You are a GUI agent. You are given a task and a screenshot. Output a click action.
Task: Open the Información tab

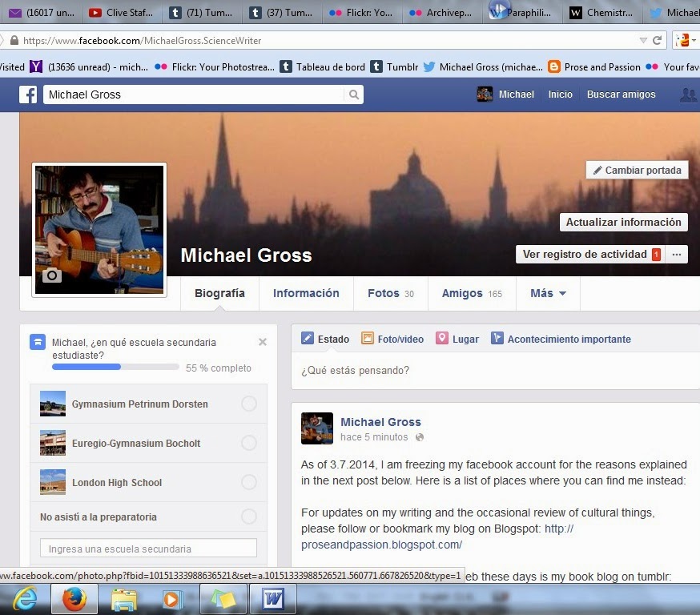306,293
